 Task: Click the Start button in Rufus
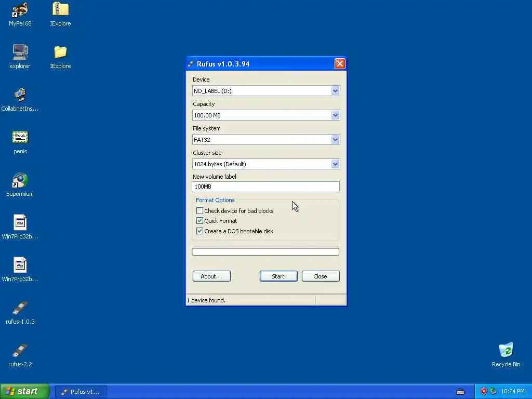[278, 276]
